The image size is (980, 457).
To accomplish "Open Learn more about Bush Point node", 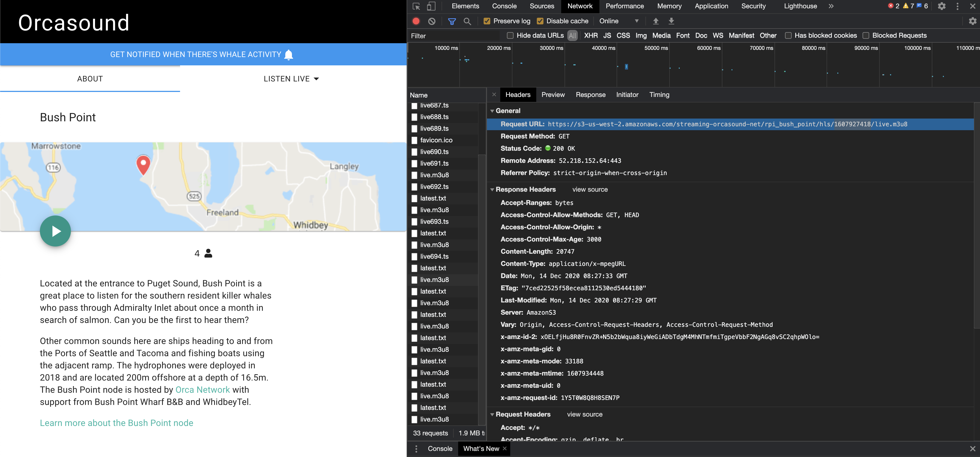I will pyautogui.click(x=116, y=423).
